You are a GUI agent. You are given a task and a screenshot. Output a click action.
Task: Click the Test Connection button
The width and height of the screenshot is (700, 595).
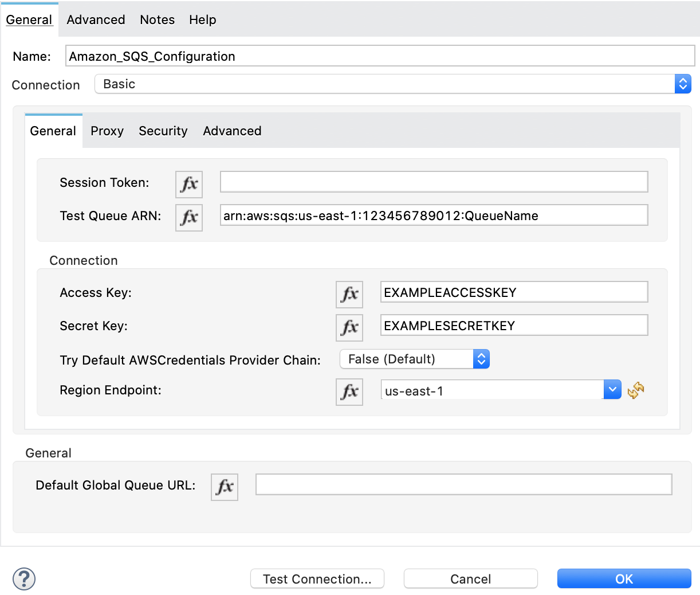[x=317, y=579]
